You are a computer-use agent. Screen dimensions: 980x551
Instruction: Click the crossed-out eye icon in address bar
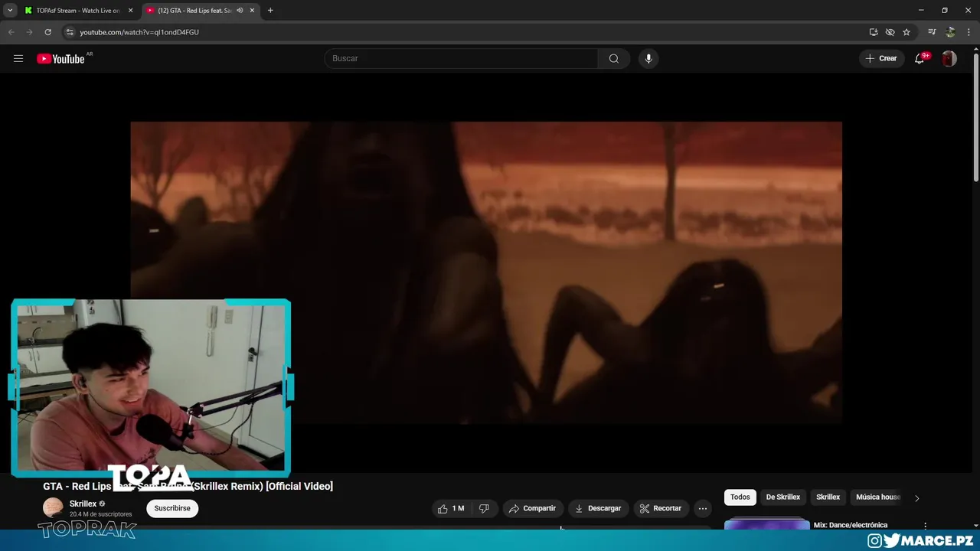click(x=890, y=32)
